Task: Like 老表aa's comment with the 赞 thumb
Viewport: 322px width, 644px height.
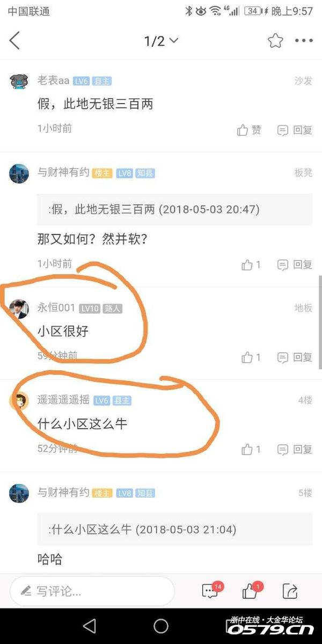Action: pos(249,130)
